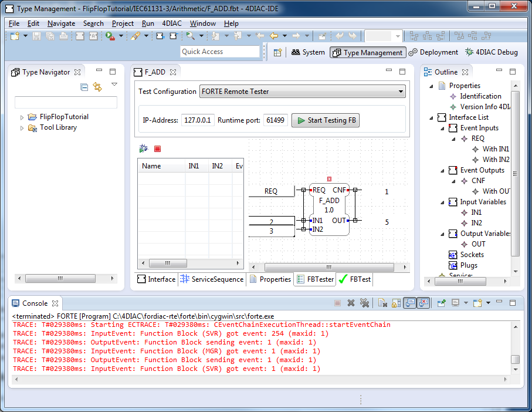Toggle show console on standard output change
Screen dimensions: 532x412
410,303
